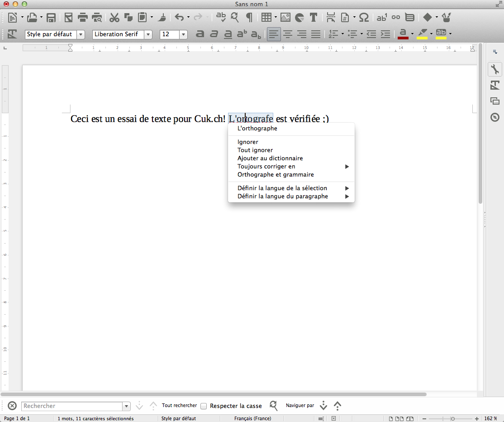Insert a hyperlink
Screen dimensions: 504x422
(396, 17)
